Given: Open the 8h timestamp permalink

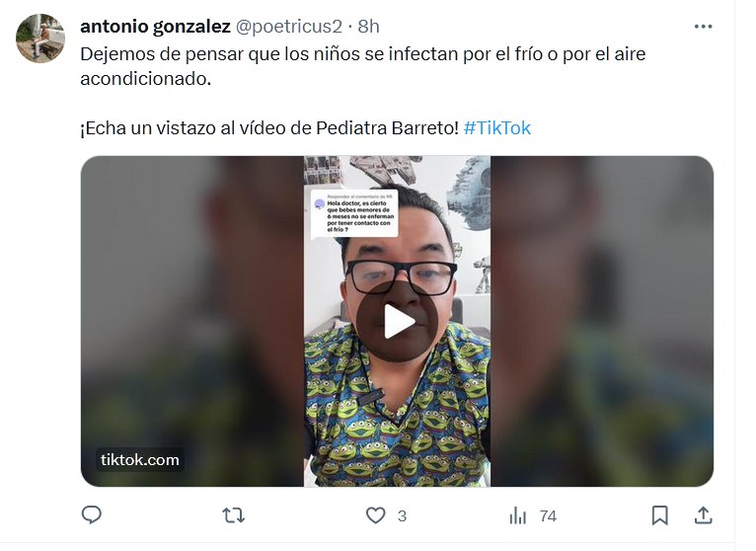Looking at the screenshot, I should pyautogui.click(x=368, y=26).
